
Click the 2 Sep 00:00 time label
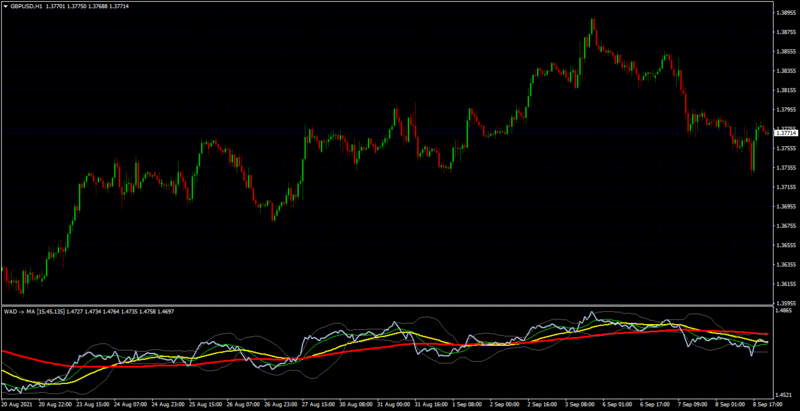click(507, 403)
